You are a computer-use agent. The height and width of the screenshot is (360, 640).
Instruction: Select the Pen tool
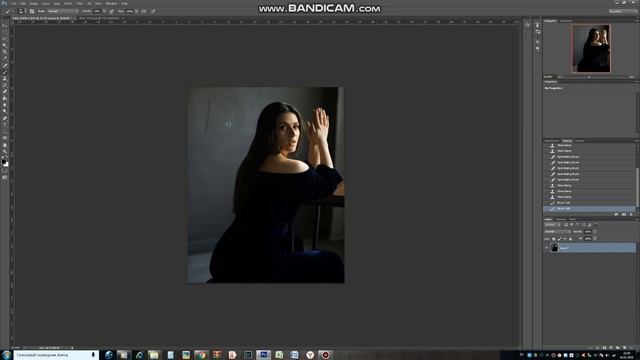tap(5, 118)
